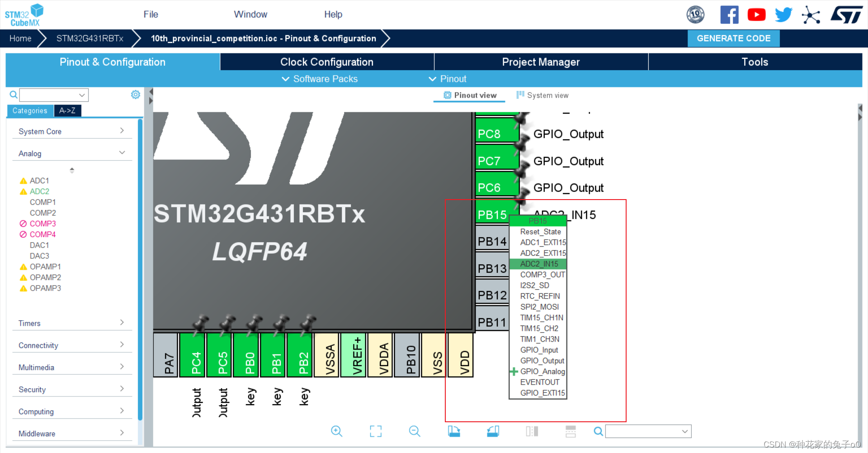
Task: Fit the chip view to the window
Action: tap(376, 431)
